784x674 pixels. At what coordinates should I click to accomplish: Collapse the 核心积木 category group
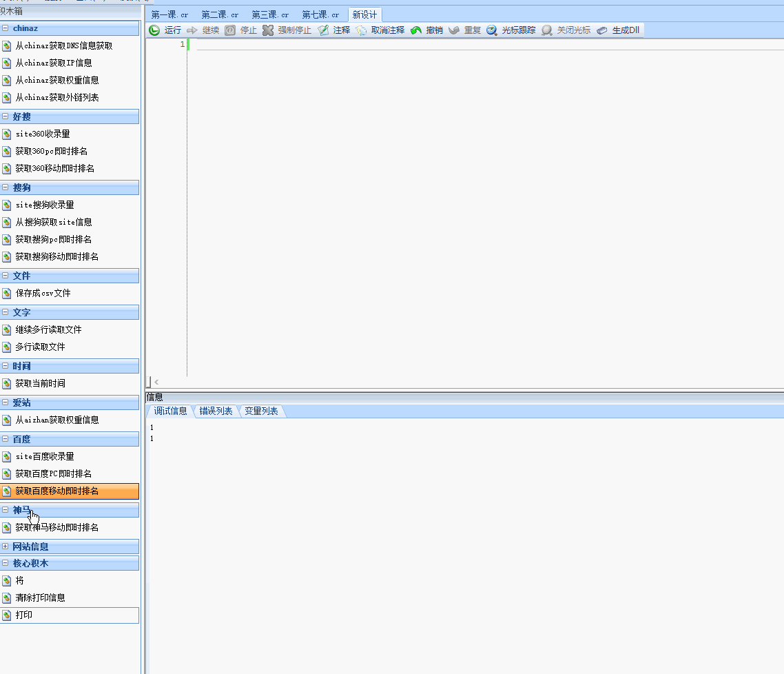6,563
